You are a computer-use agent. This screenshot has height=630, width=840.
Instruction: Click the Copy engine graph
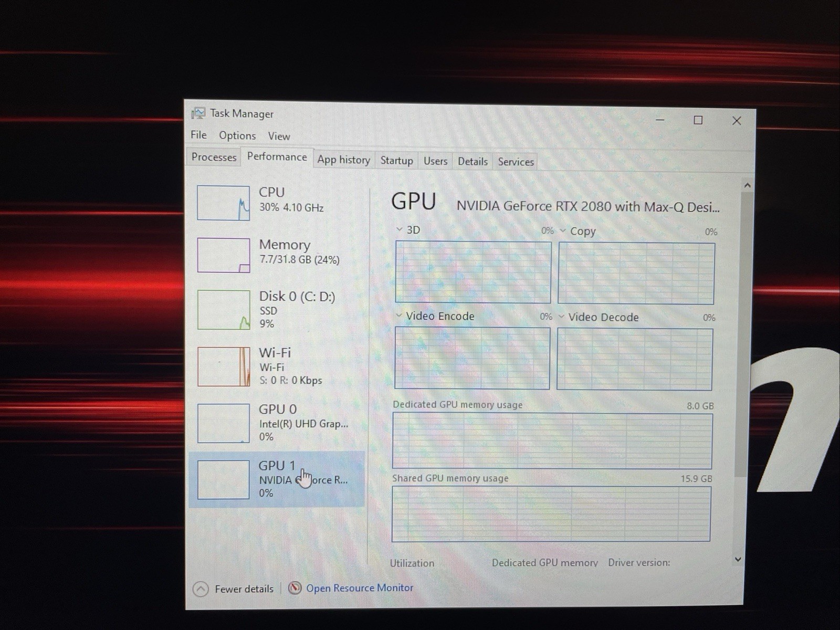point(636,273)
